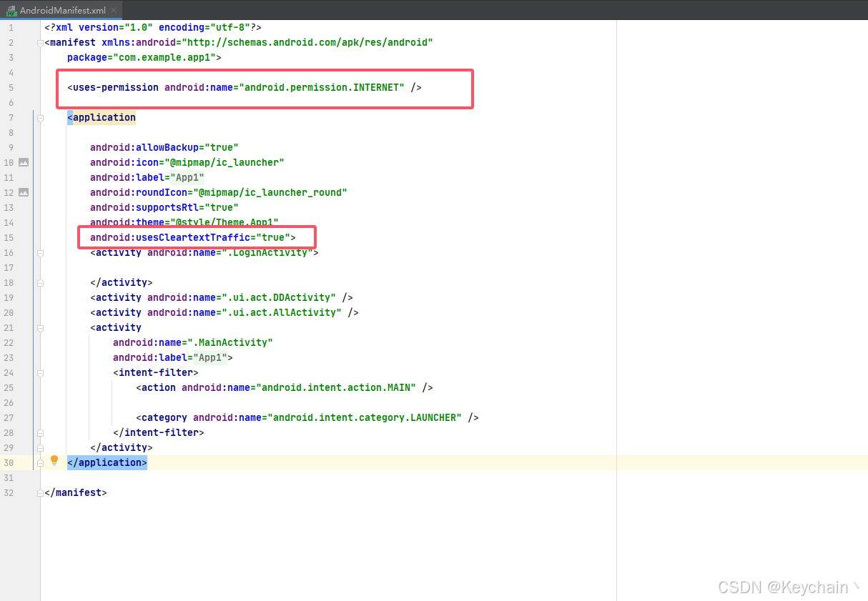The height and width of the screenshot is (601, 868).
Task: Toggle the LoginActivity fold marker at line 16
Action: click(40, 253)
